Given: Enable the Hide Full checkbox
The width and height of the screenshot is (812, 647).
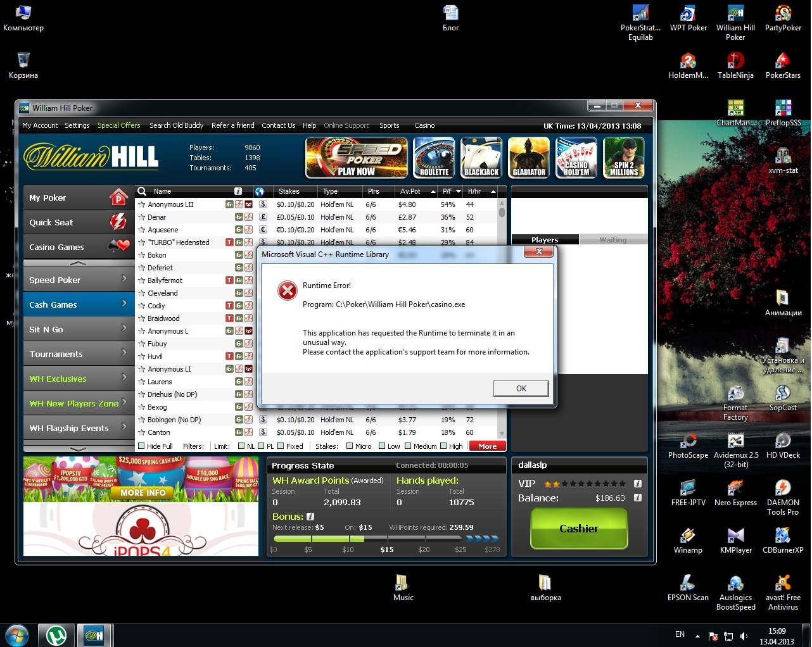Looking at the screenshot, I should pos(141,446).
